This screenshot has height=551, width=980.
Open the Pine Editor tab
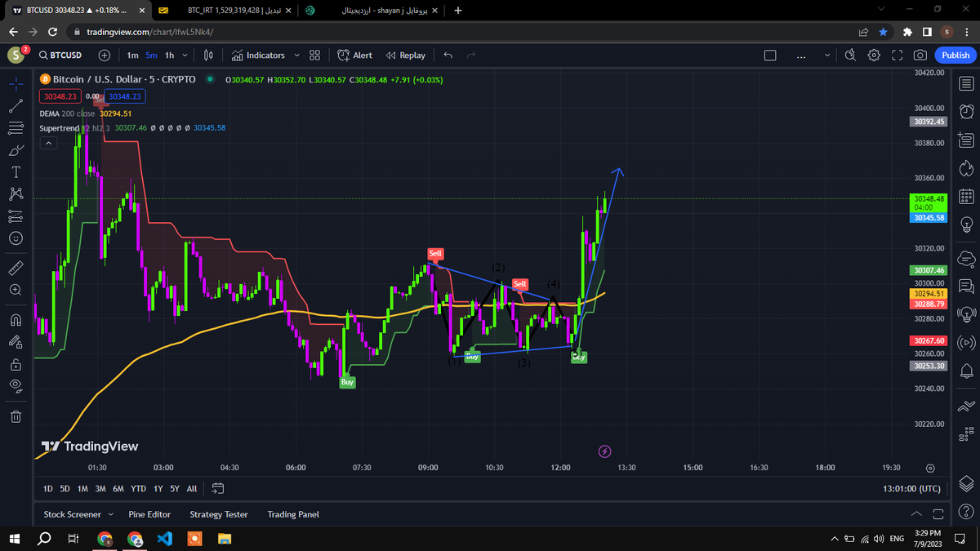click(149, 514)
